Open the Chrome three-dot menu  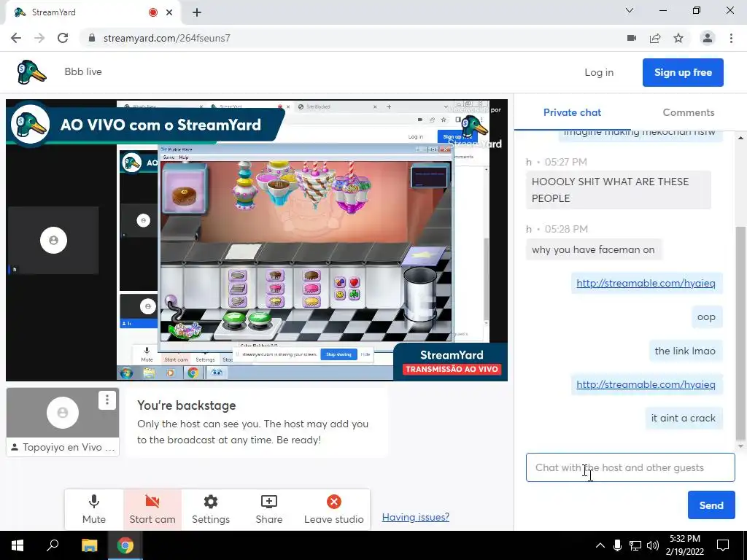pos(731,38)
